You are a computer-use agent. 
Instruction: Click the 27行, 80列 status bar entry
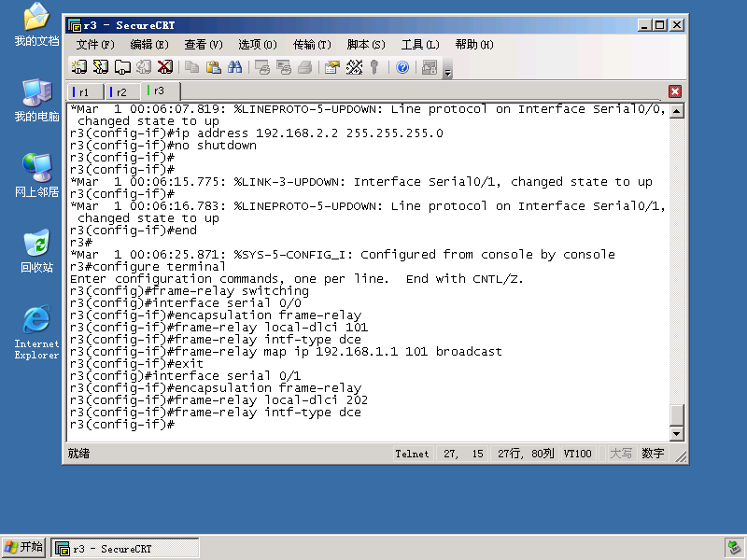click(x=526, y=454)
